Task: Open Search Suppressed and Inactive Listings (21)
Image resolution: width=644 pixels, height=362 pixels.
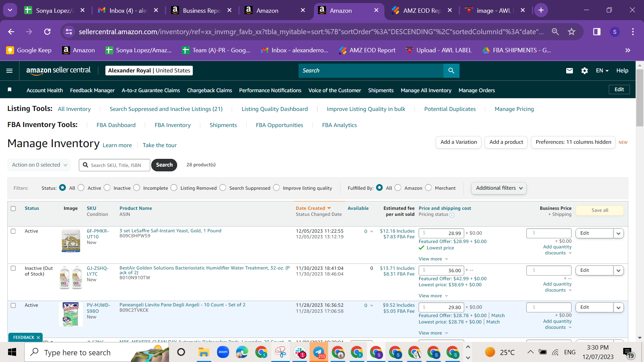Action: (x=166, y=109)
